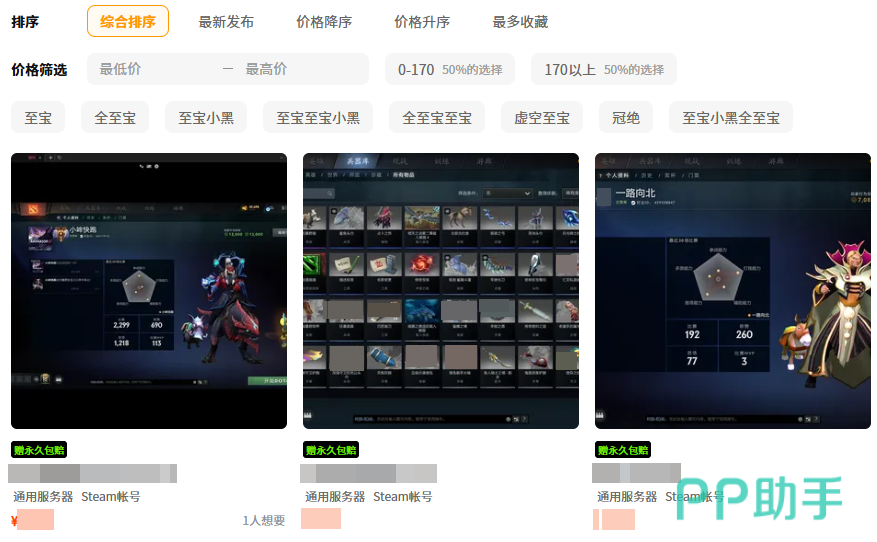877x542 pixels.
Task: Filter by the 至宝至宝小黑 tag
Action: (x=318, y=117)
